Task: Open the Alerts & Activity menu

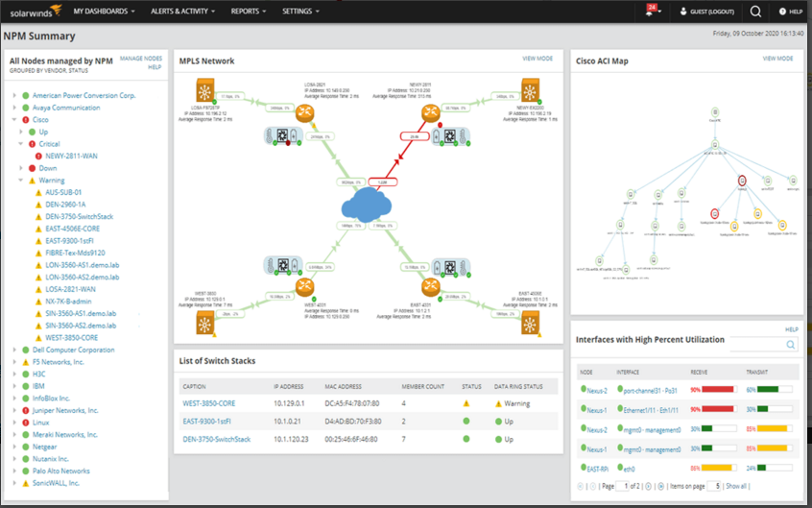Action: (182, 11)
